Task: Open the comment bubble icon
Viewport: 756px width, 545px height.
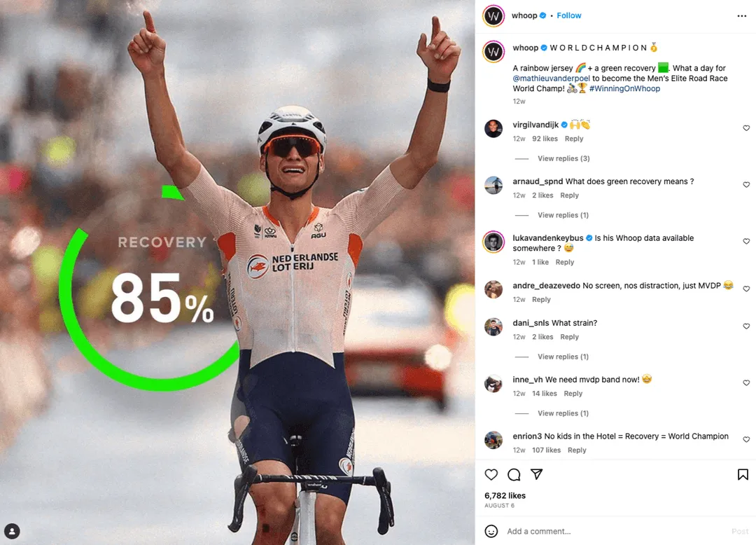Action: pos(514,474)
